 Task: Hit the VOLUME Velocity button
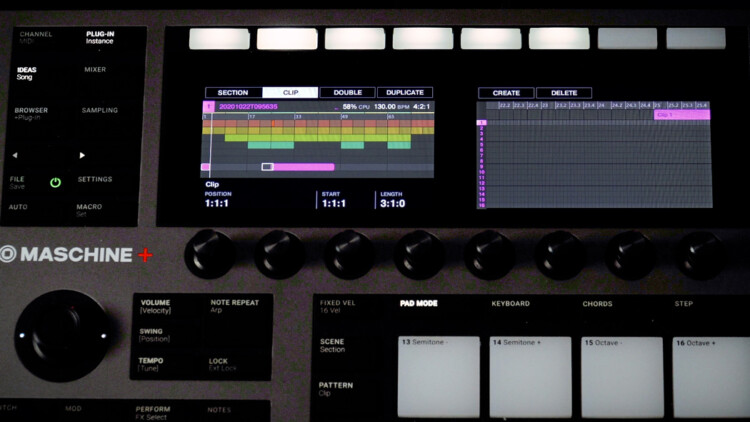click(155, 306)
